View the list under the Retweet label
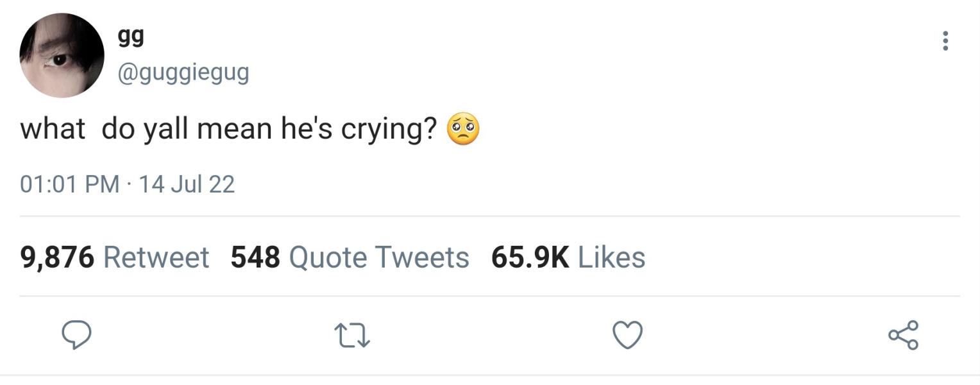This screenshot has height=385, width=980. [x=156, y=257]
